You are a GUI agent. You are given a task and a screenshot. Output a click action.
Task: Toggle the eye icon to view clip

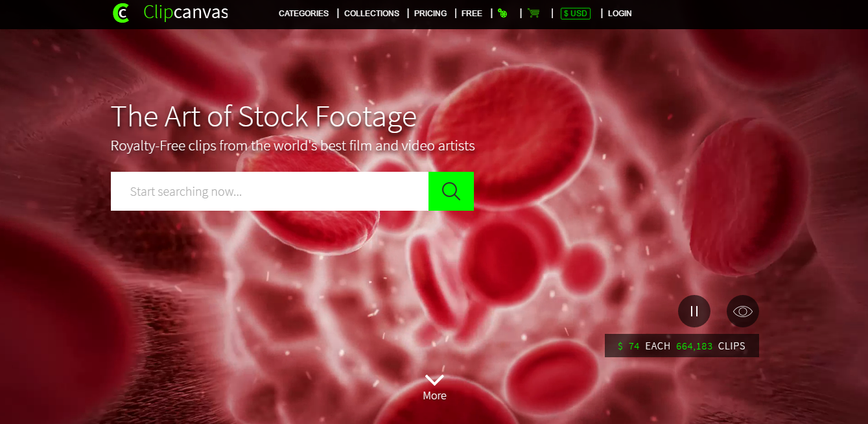click(x=743, y=311)
